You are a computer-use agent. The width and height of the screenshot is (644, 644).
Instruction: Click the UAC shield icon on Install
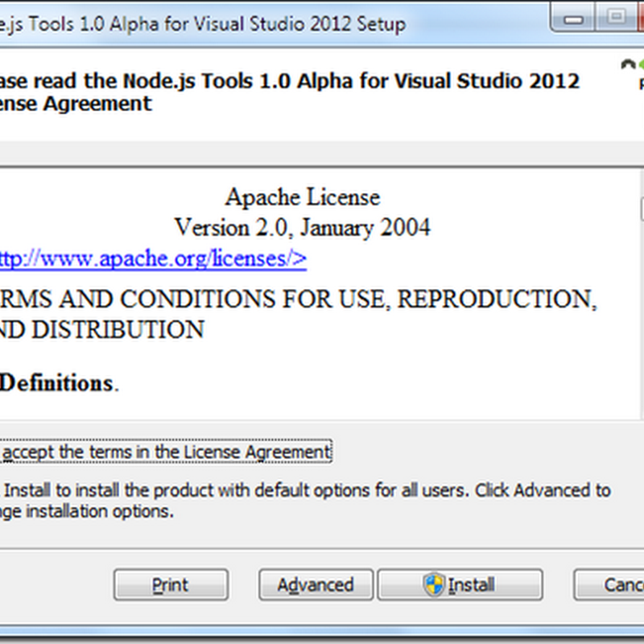coord(435,585)
